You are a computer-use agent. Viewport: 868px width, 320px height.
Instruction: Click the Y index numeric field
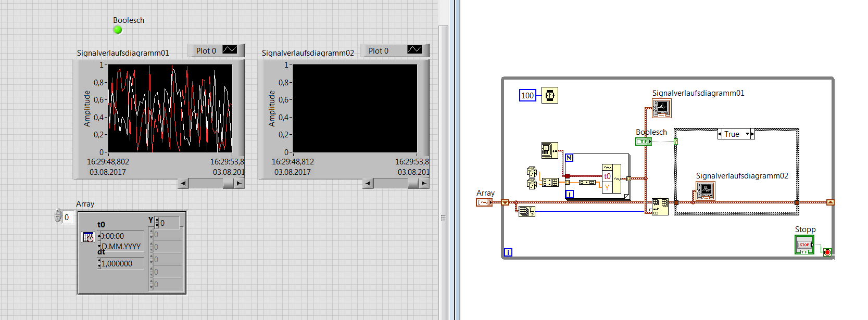click(x=169, y=223)
